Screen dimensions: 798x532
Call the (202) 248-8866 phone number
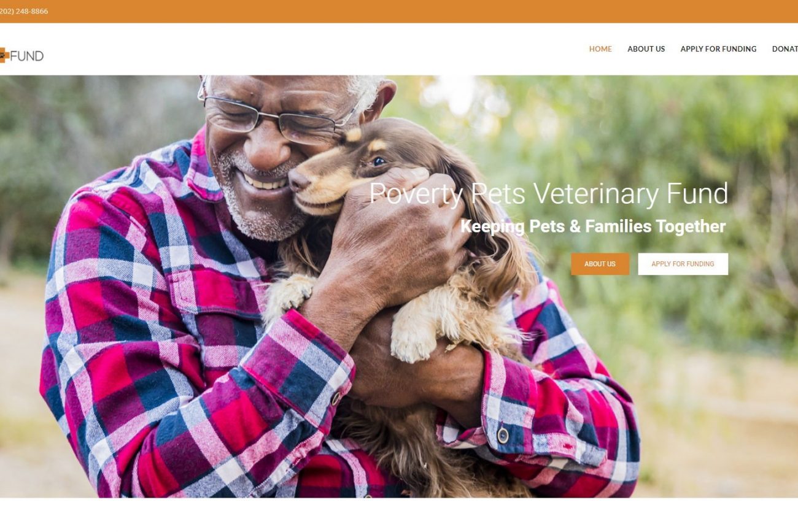pyautogui.click(x=24, y=11)
